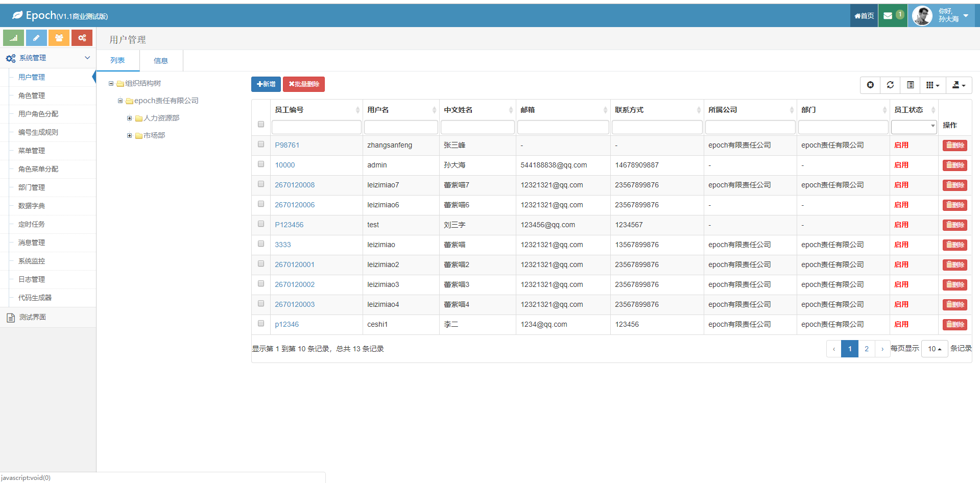
Task: Open employee number P98761 link
Action: tap(287, 145)
